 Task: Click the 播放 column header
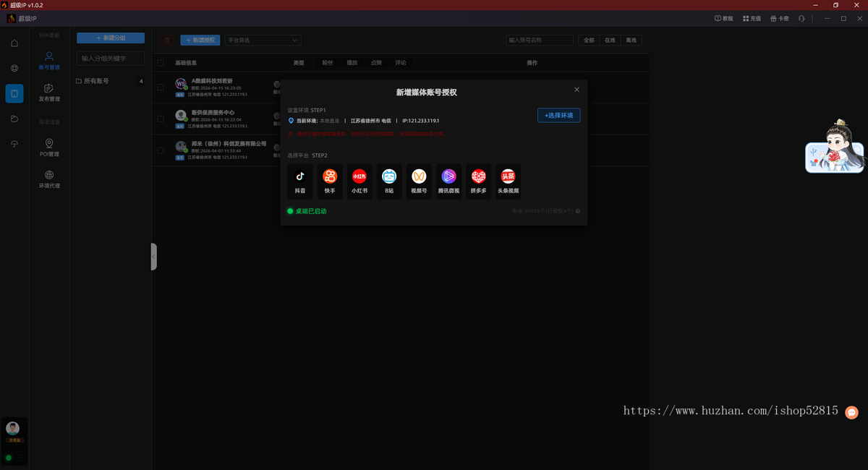352,63
